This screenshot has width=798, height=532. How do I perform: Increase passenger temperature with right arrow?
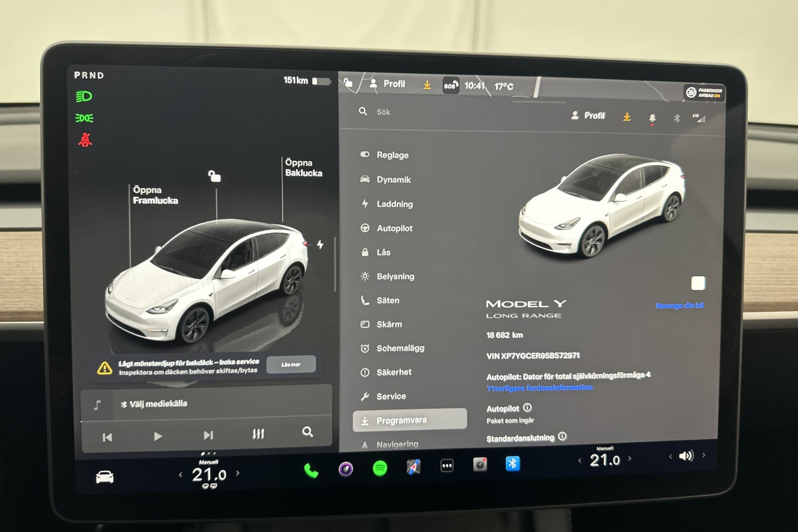pyautogui.click(x=630, y=458)
